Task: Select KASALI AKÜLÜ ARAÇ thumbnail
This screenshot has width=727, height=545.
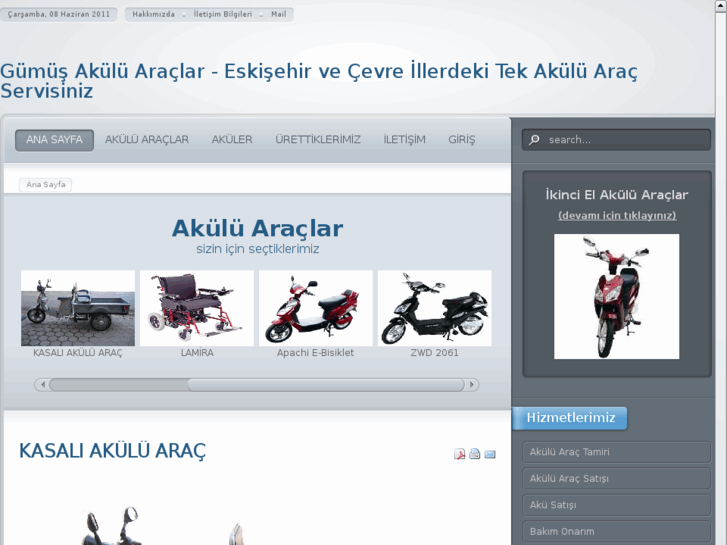Action: (x=78, y=308)
